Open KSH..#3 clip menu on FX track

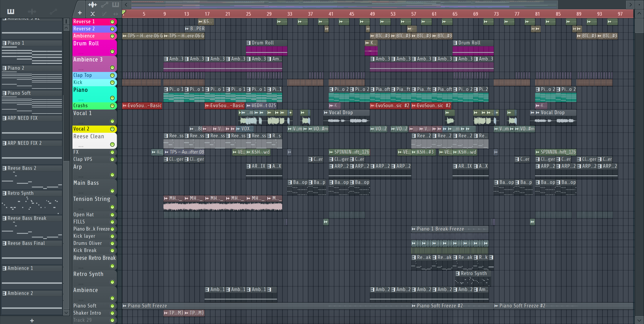[414, 152]
